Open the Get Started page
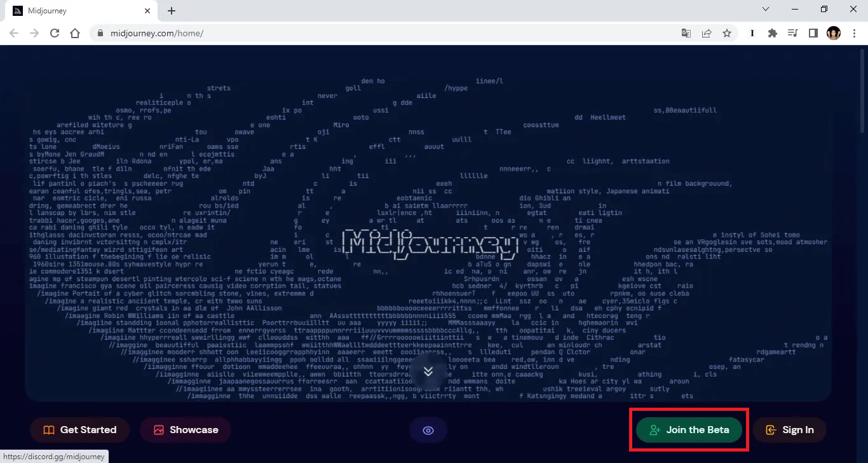 click(79, 430)
